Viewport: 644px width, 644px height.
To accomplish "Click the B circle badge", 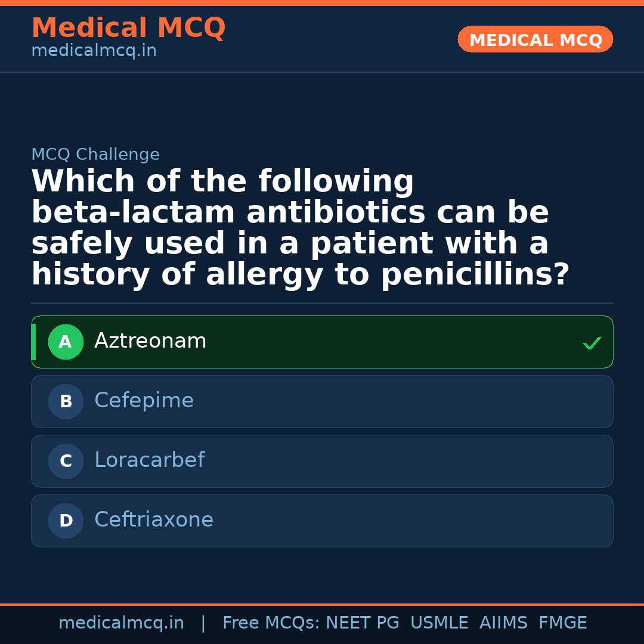I will (x=66, y=402).
